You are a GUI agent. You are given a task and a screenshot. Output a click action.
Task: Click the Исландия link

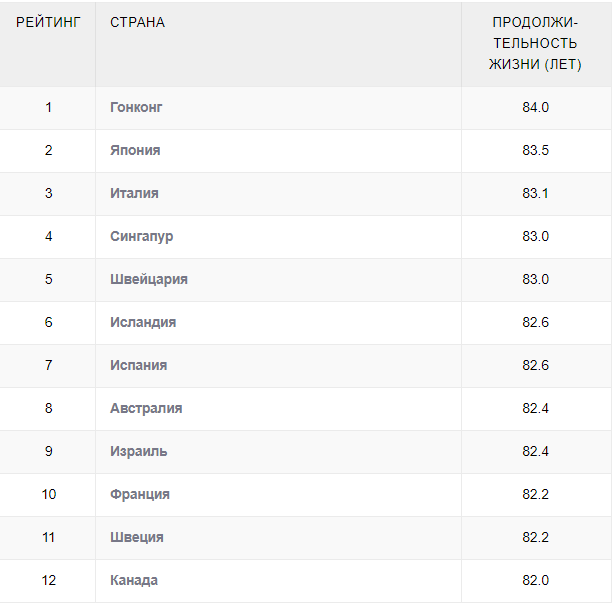click(143, 322)
